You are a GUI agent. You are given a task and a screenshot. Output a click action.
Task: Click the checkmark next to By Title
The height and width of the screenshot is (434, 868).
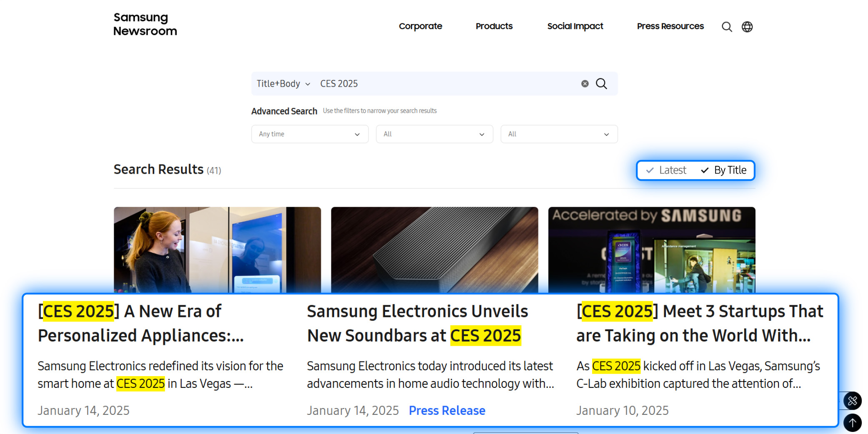[704, 170]
